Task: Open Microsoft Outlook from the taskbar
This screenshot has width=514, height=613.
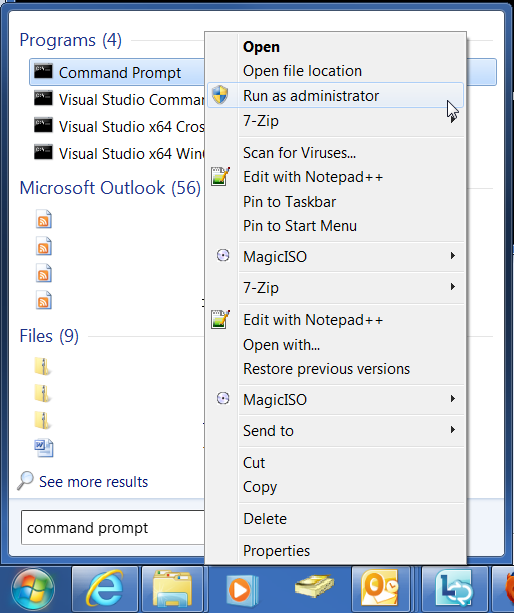Action: 380,590
